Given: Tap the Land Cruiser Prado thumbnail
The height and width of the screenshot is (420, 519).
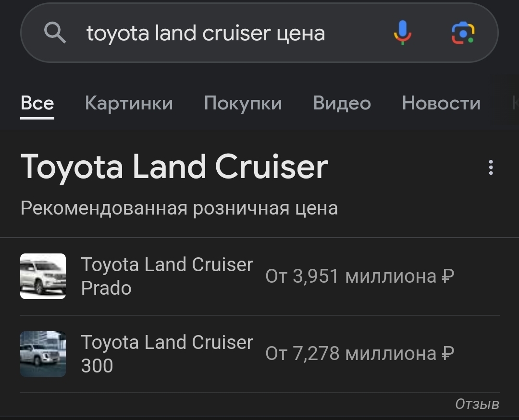Looking at the screenshot, I should [43, 276].
